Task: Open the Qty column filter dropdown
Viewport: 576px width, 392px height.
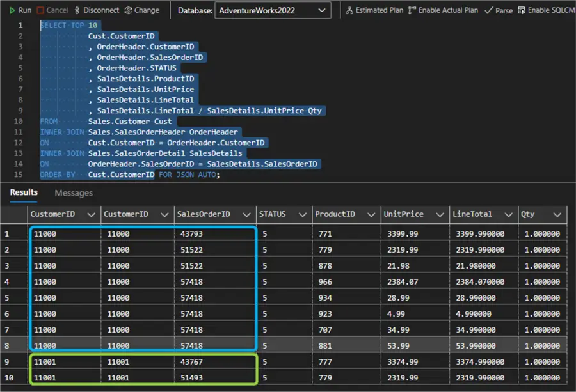Action: (x=557, y=214)
